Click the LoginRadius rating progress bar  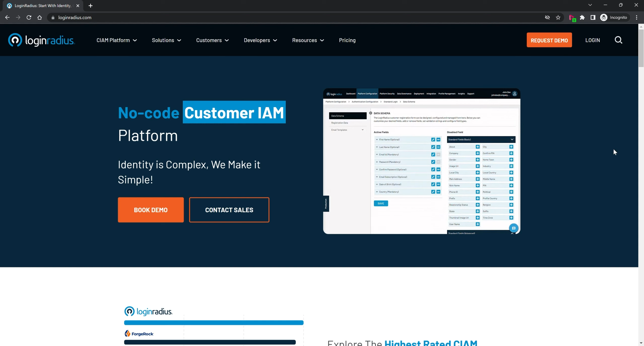click(214, 323)
